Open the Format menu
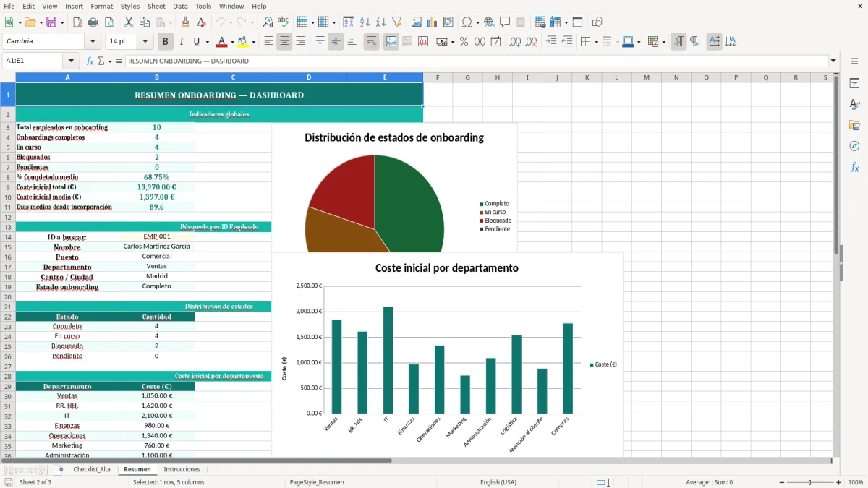Viewport: 868px width, 488px height. pyautogui.click(x=101, y=6)
